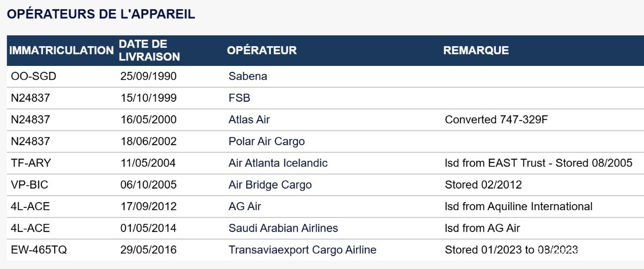
Task: Select the VP-BIC registration cell
Action: coord(30,185)
